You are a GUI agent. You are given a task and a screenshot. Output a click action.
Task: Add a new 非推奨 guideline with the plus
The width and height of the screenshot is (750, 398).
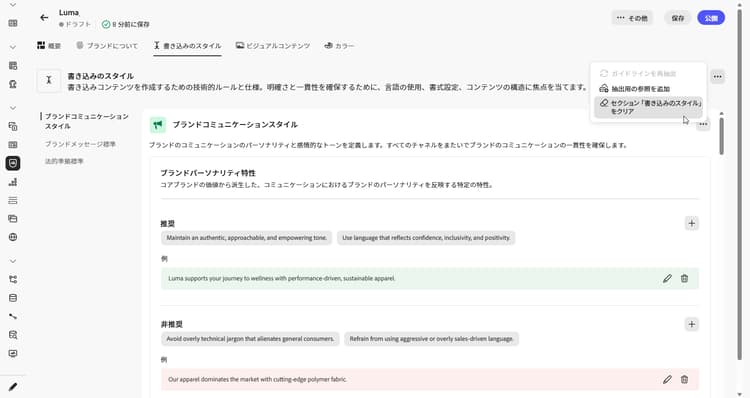691,324
